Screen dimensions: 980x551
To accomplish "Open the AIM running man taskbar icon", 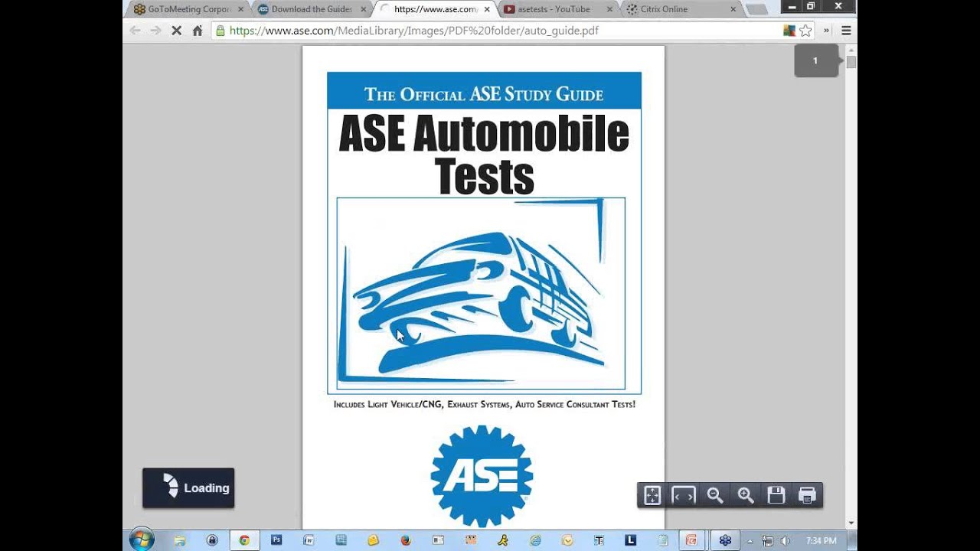I will pyautogui.click(x=503, y=540).
